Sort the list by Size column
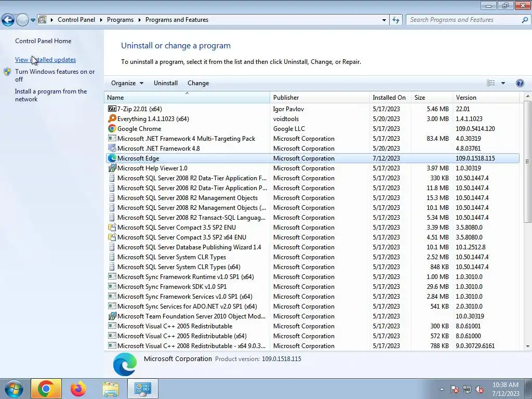This screenshot has height=399, width=532. pos(432,97)
